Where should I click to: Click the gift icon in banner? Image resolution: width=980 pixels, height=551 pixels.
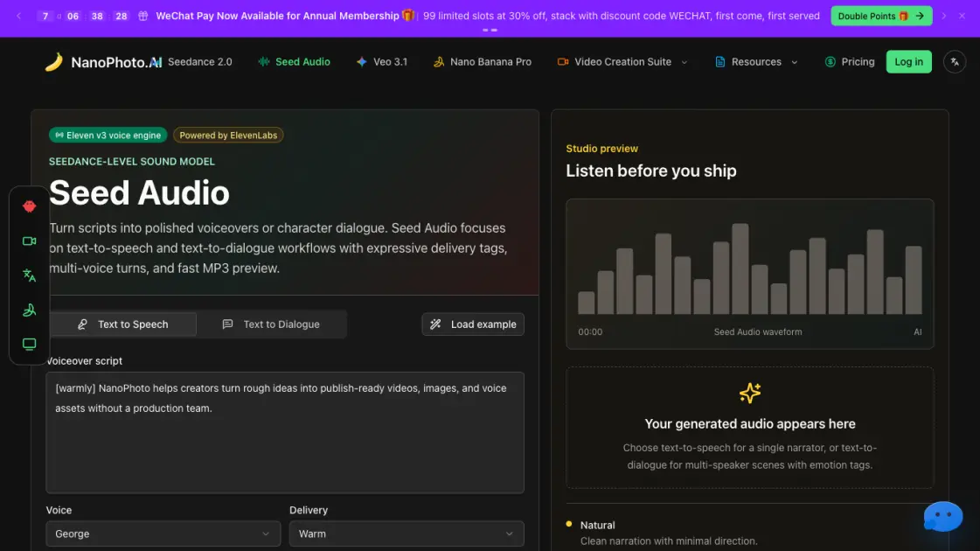coord(143,16)
